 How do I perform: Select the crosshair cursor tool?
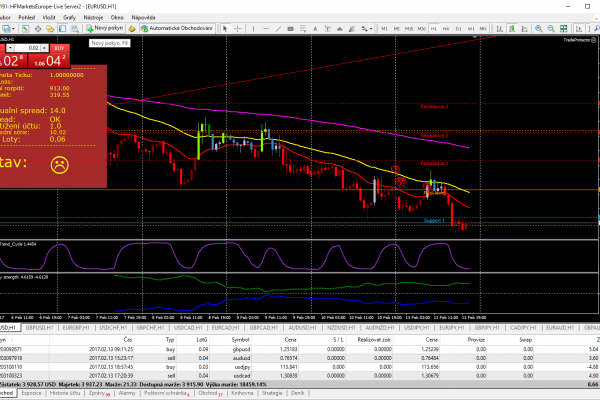pos(237,29)
